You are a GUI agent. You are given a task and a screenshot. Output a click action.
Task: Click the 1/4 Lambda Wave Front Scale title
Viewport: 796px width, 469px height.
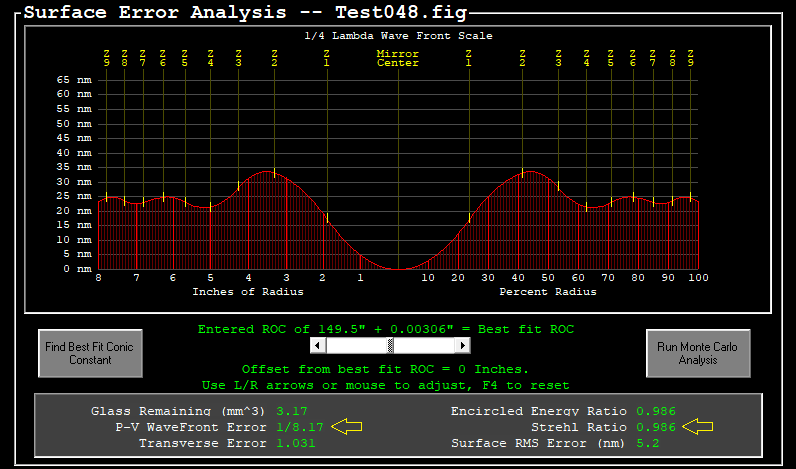[x=398, y=36]
